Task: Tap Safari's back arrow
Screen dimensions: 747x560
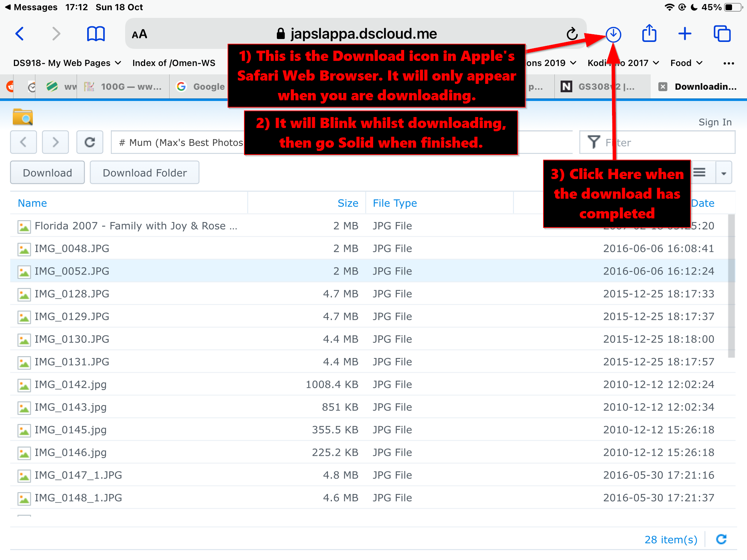Action: [20, 34]
